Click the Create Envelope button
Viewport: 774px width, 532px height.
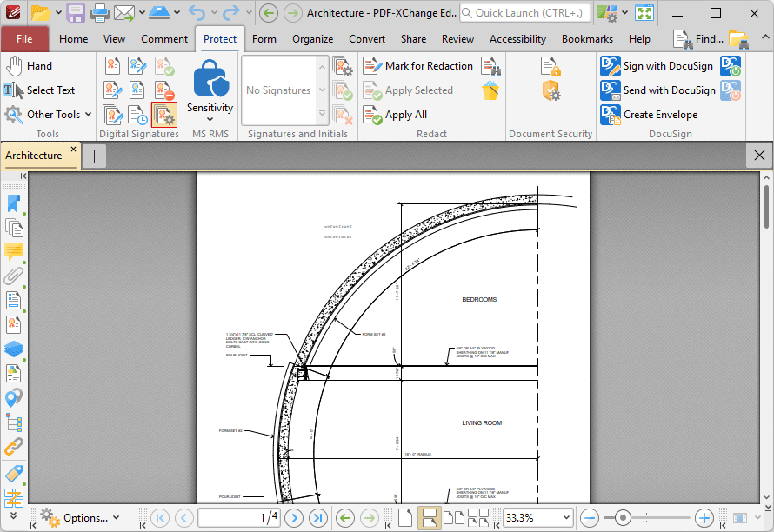coord(649,115)
